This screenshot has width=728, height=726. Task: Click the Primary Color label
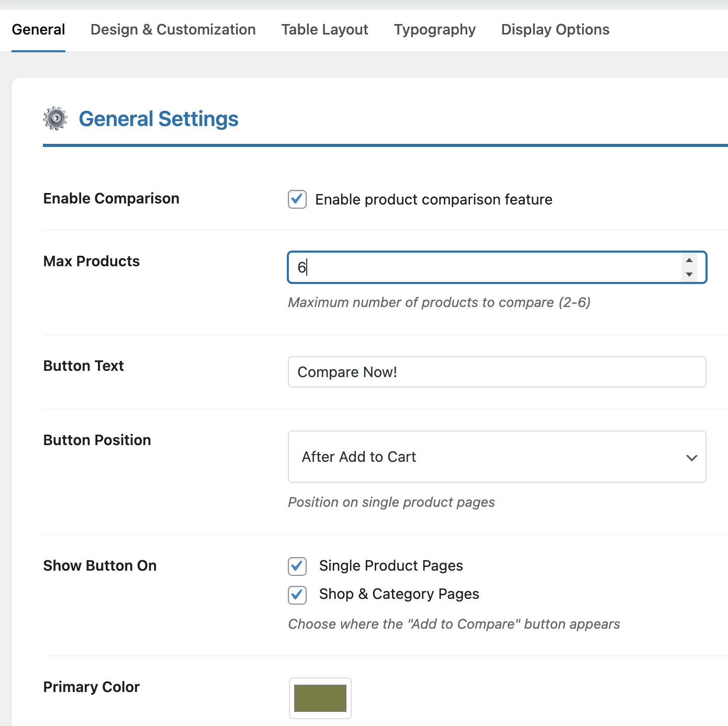click(x=92, y=687)
